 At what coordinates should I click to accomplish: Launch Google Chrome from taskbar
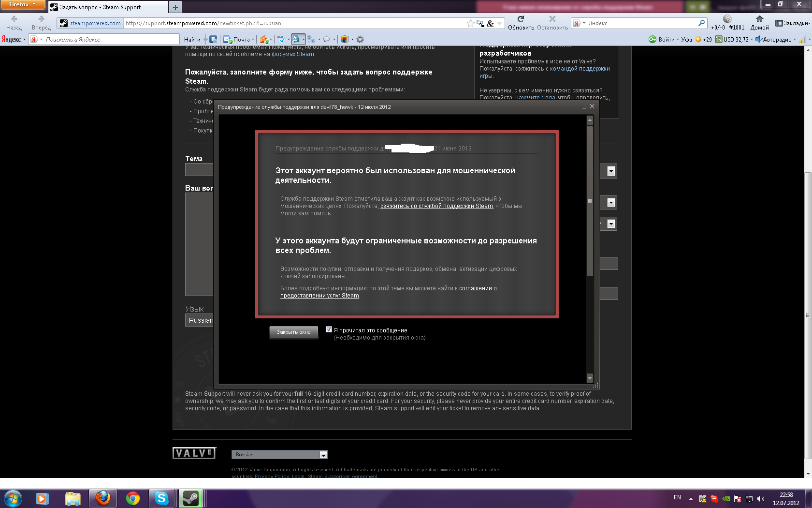tap(132, 498)
